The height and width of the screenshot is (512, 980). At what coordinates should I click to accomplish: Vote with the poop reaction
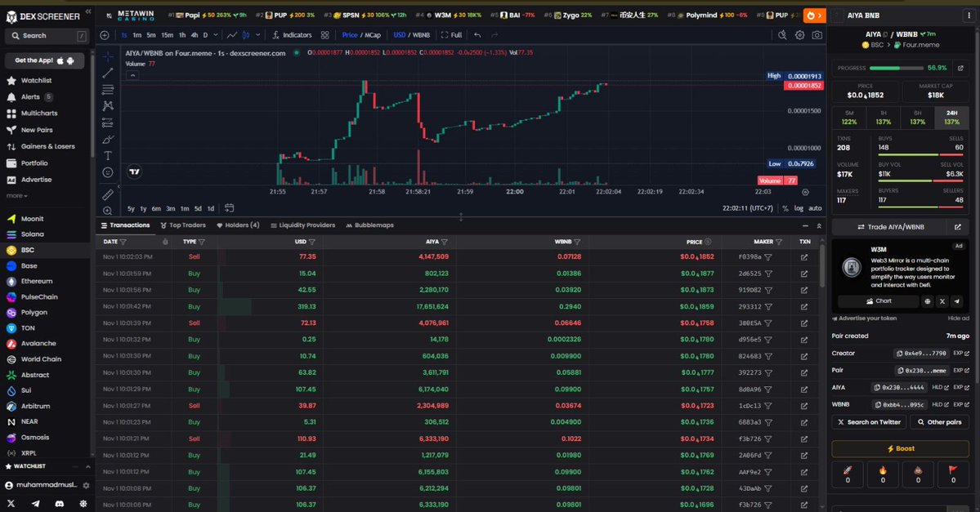coord(918,474)
